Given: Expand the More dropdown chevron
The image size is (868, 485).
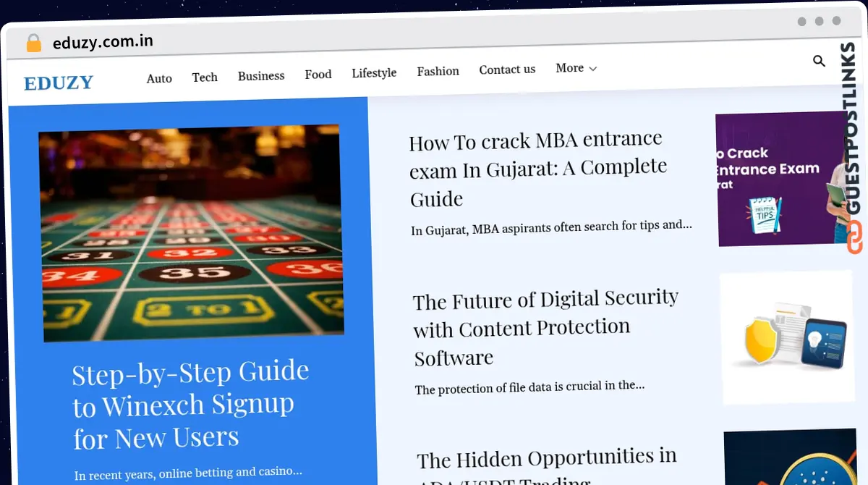Looking at the screenshot, I should click(593, 69).
